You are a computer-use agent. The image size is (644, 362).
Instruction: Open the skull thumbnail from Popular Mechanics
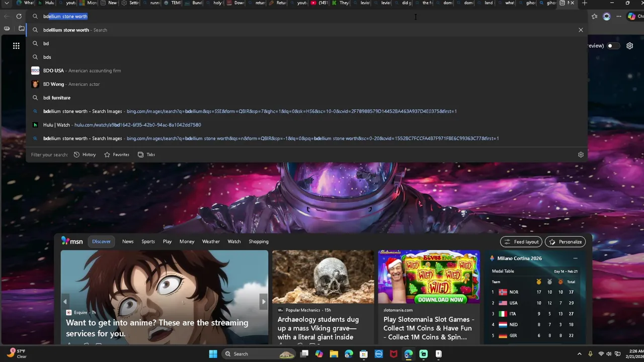click(x=323, y=277)
